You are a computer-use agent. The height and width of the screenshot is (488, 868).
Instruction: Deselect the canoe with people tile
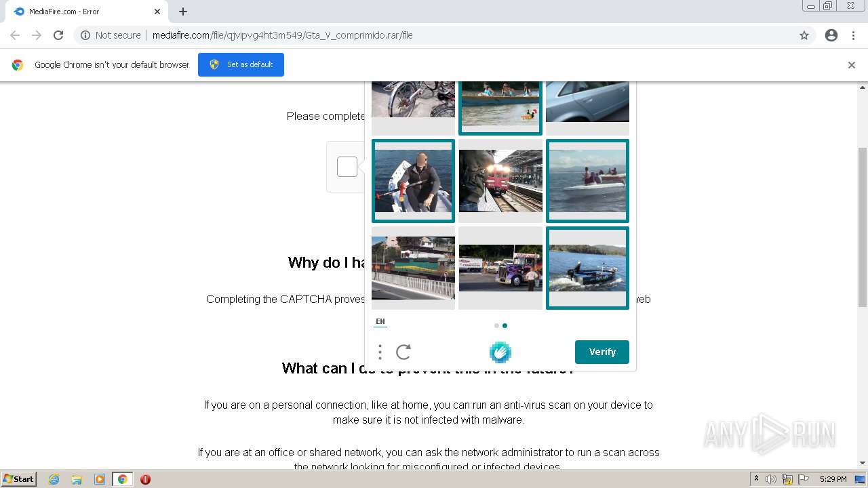point(500,108)
